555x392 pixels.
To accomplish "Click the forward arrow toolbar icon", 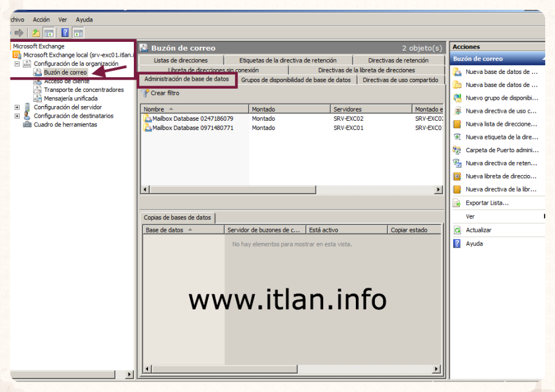I will tap(19, 33).
